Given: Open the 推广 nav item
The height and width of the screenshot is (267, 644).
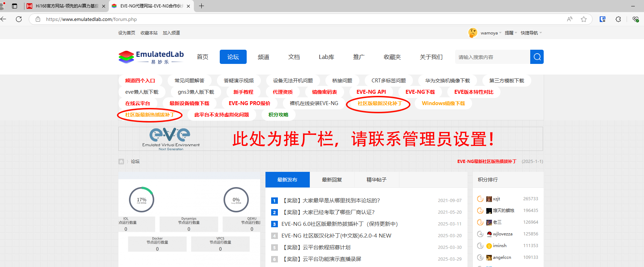Looking at the screenshot, I should point(359,57).
